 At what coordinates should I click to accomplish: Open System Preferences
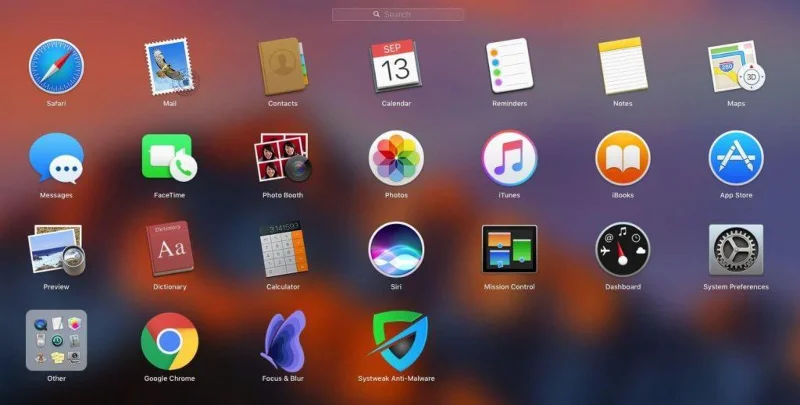(x=736, y=249)
